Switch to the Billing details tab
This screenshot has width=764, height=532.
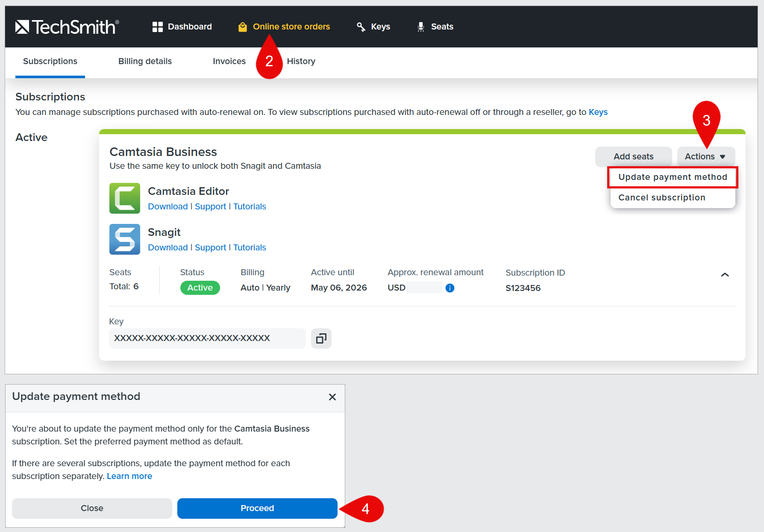tap(145, 61)
